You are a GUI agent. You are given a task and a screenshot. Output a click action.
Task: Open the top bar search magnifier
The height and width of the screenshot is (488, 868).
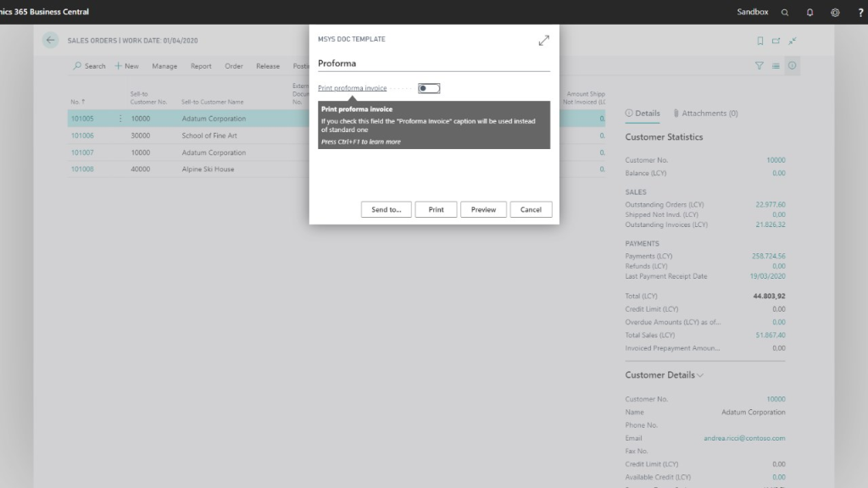tap(785, 12)
